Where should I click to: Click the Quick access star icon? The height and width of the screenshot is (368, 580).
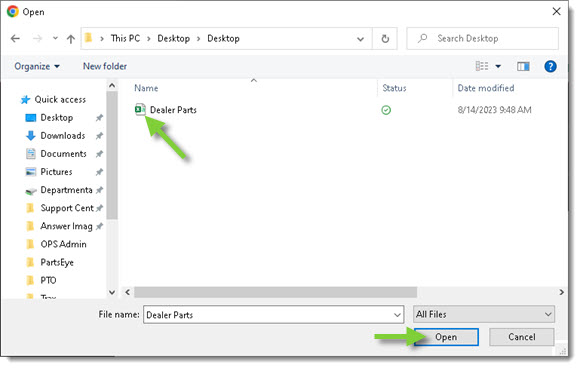coord(25,99)
